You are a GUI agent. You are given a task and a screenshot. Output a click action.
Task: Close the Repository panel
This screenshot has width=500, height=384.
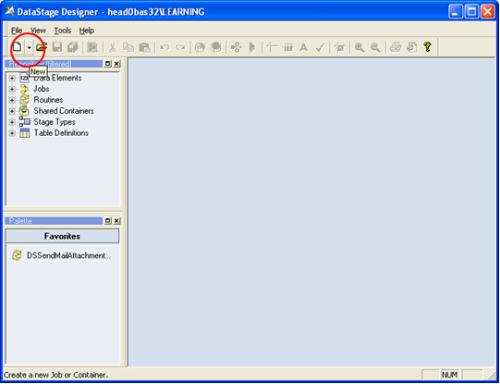click(x=117, y=64)
